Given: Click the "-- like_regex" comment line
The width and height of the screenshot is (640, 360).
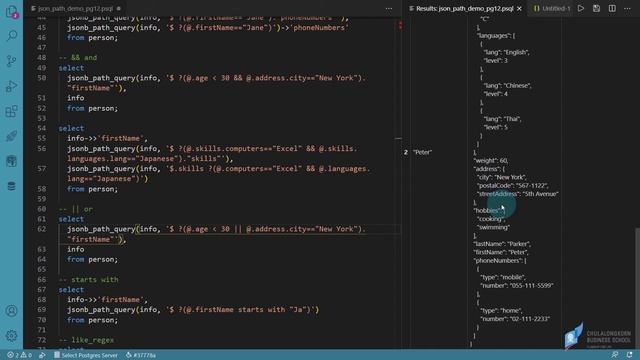Looking at the screenshot, I should pos(87,340).
